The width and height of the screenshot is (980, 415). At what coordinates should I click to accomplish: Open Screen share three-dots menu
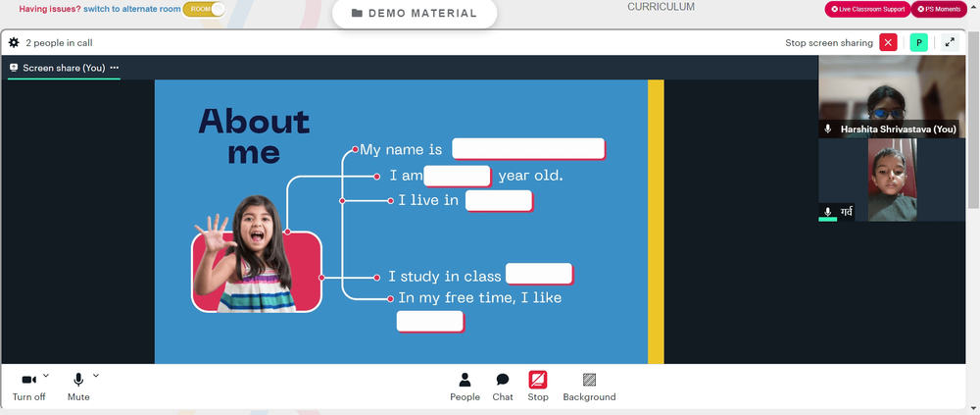115,68
